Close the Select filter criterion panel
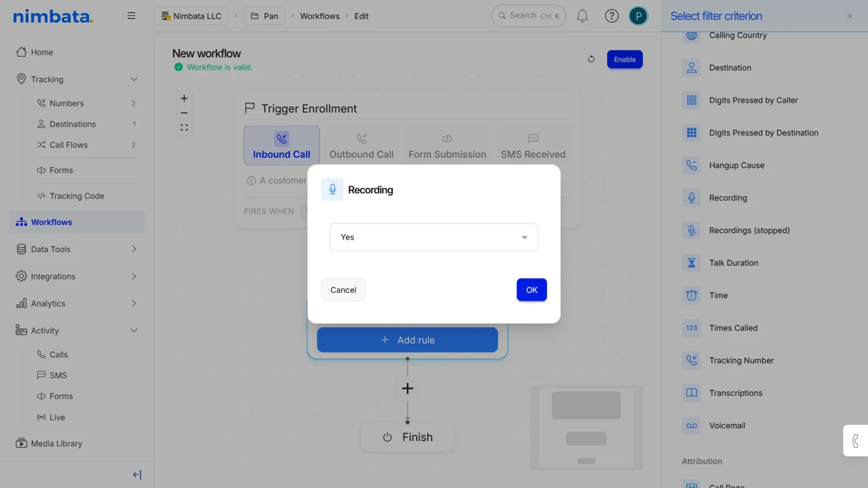 [x=850, y=16]
